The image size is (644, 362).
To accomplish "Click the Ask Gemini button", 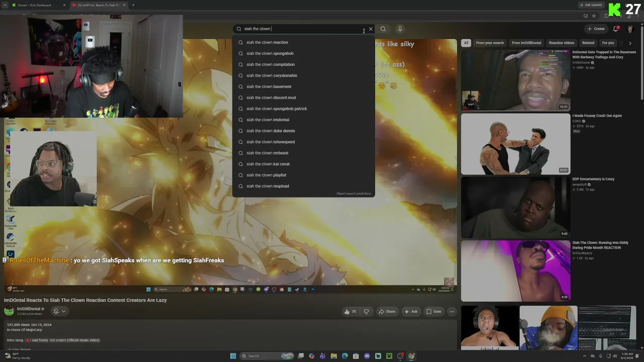I will (x=591, y=5).
